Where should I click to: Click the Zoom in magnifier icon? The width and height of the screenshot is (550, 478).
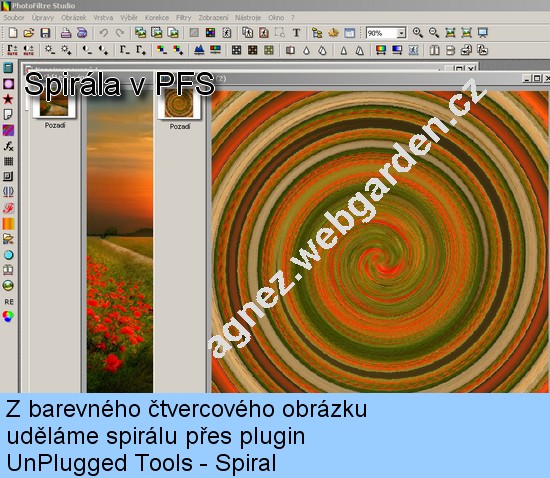[417, 33]
